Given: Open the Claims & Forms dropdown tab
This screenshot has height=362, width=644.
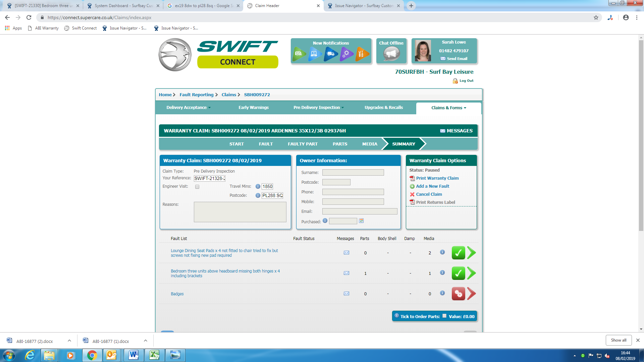Looking at the screenshot, I should pyautogui.click(x=448, y=108).
